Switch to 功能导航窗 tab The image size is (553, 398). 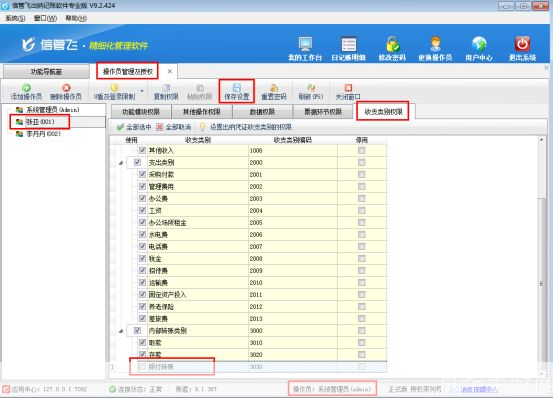[x=46, y=72]
